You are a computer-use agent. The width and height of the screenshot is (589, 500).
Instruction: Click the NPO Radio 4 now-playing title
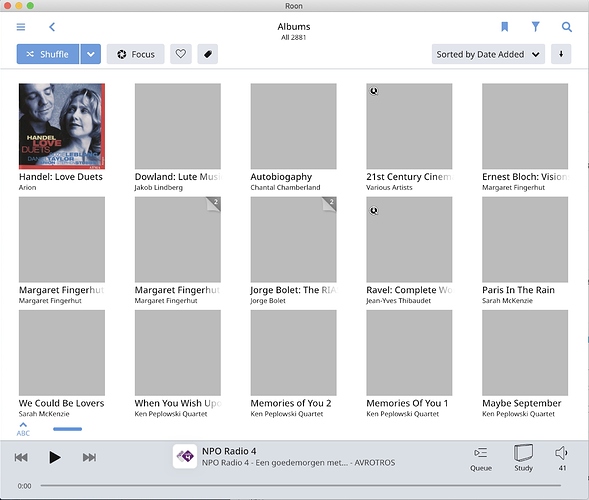point(229,451)
